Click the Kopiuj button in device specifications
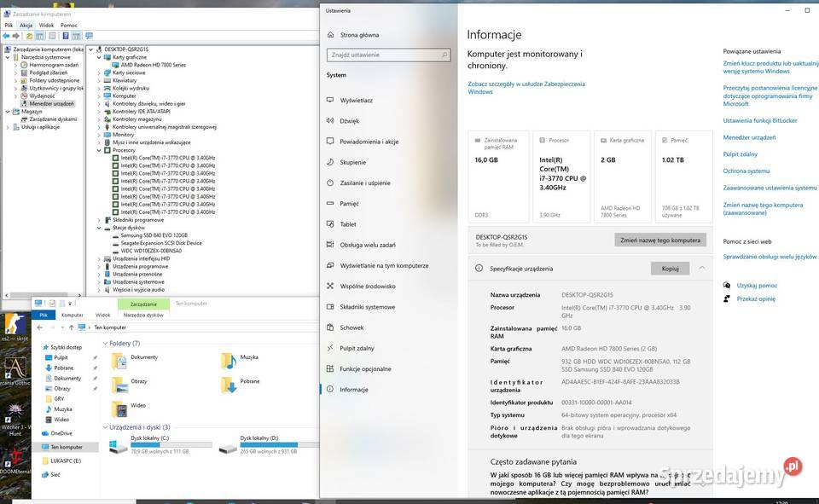819x504 pixels. (x=670, y=268)
